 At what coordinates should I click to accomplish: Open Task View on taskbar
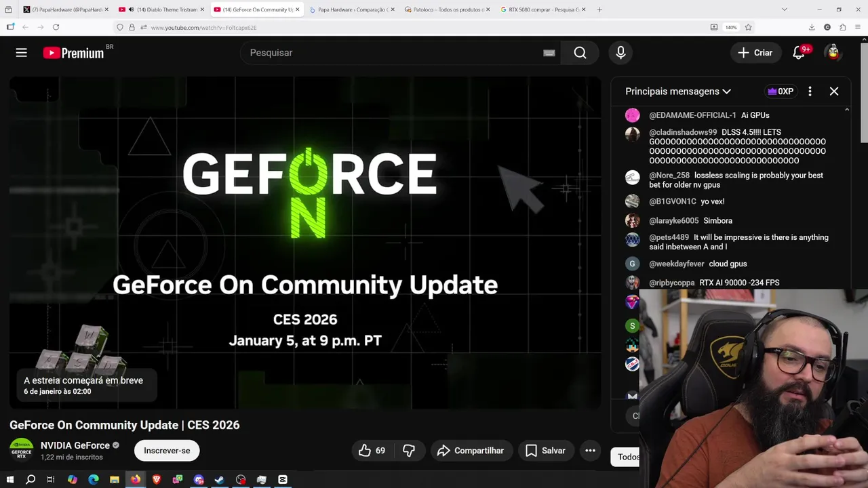click(51, 480)
